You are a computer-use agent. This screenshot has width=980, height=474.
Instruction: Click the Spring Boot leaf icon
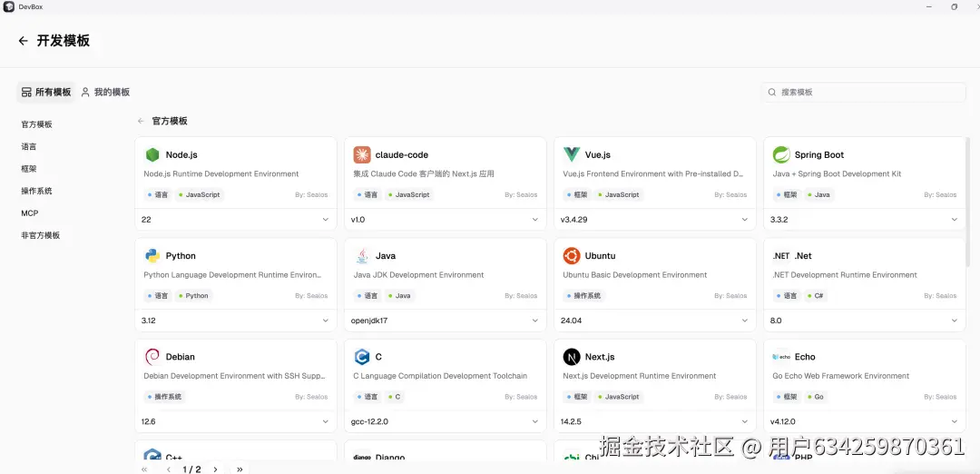[x=781, y=154]
